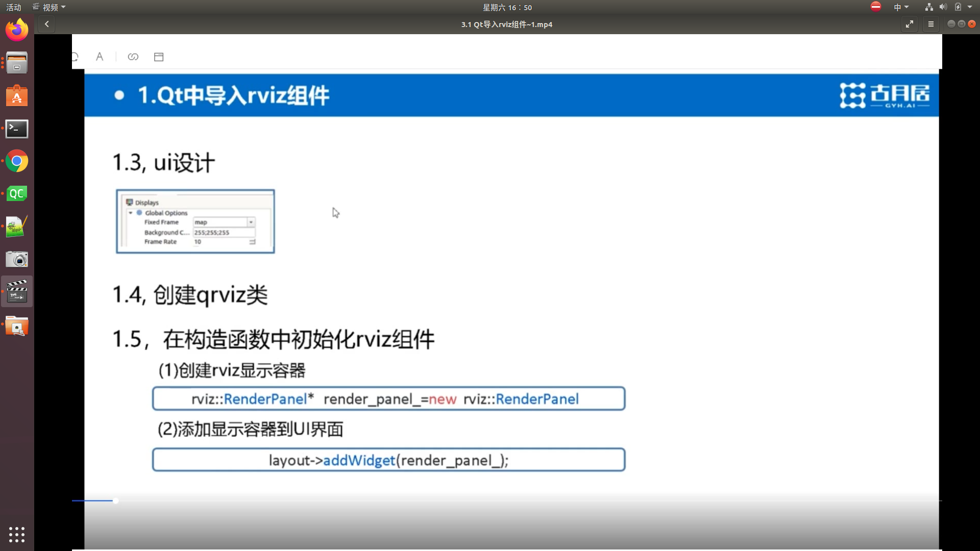The height and width of the screenshot is (551, 980).
Task: Open the Files manager from dock
Action: (x=17, y=63)
